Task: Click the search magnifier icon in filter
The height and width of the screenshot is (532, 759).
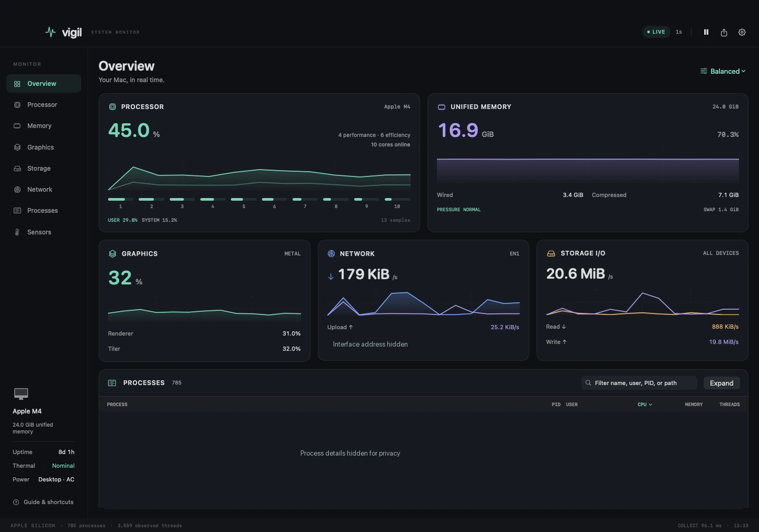Action: pyautogui.click(x=588, y=383)
